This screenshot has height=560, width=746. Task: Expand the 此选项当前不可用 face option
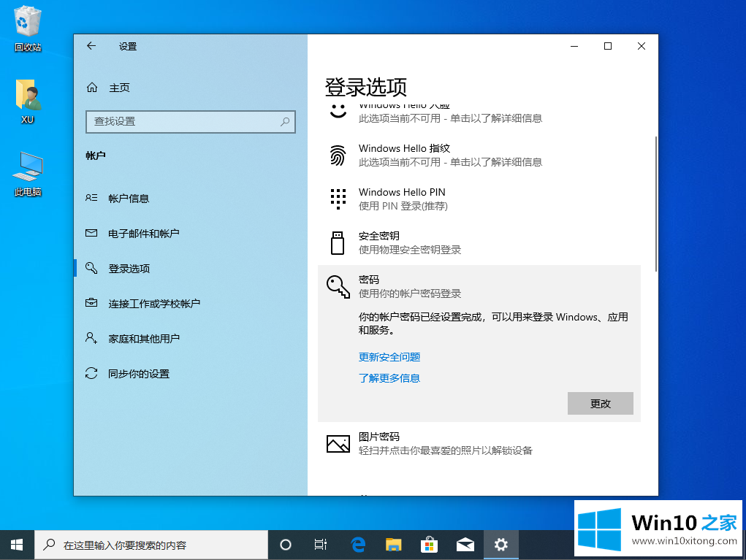click(479, 114)
